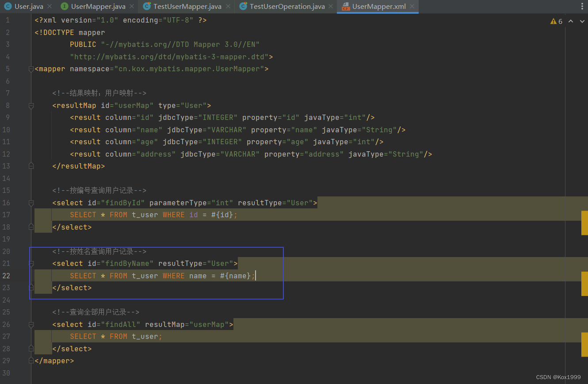Close the User.java tab

(50, 7)
